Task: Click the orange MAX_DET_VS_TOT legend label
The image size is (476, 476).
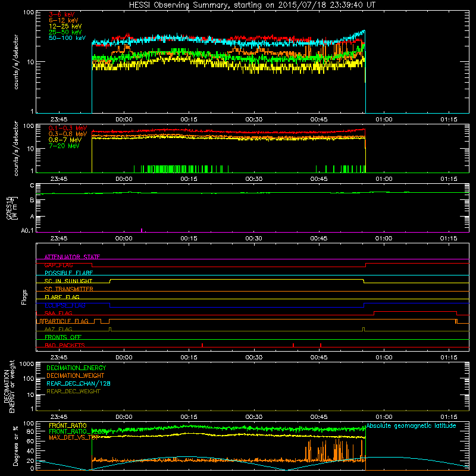Action: (73, 437)
